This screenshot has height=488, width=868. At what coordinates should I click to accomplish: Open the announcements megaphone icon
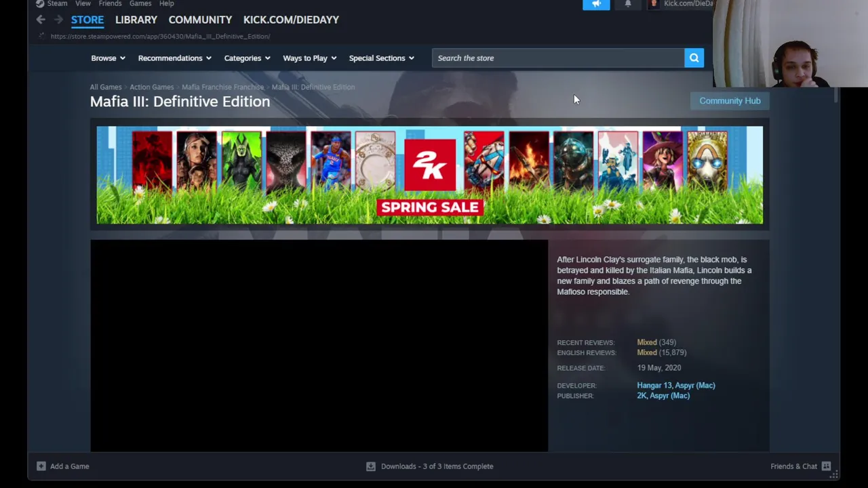click(596, 4)
